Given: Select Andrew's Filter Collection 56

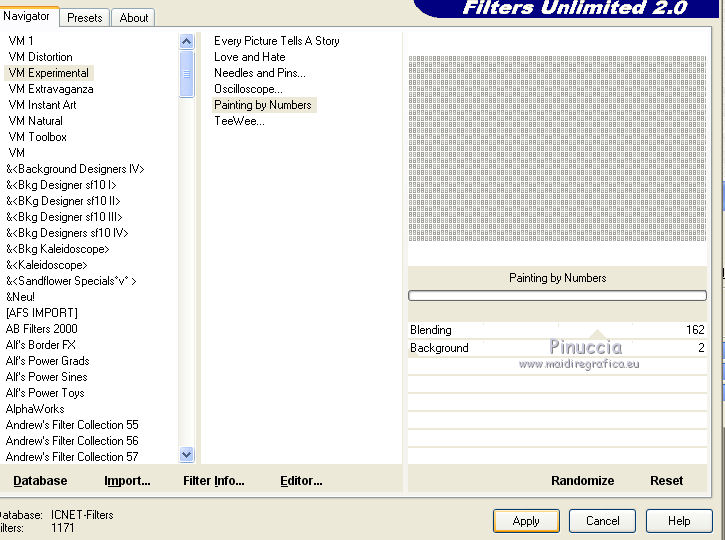Looking at the screenshot, I should 72,441.
